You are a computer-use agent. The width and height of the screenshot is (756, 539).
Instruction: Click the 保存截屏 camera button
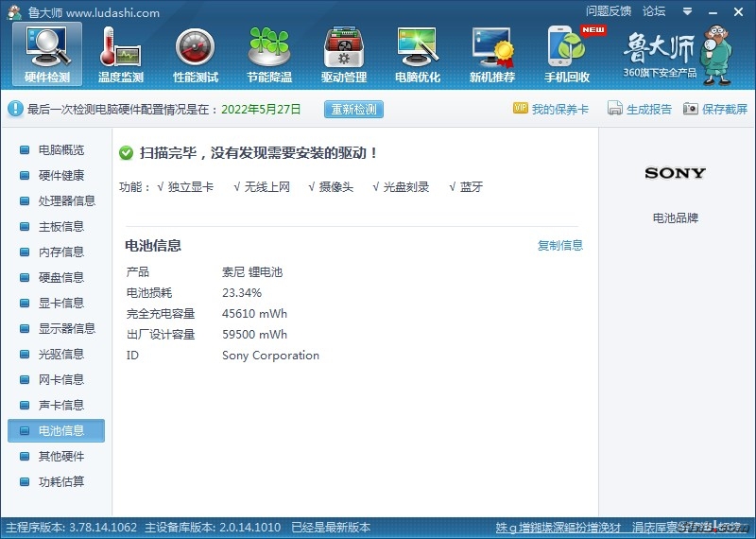click(x=715, y=109)
